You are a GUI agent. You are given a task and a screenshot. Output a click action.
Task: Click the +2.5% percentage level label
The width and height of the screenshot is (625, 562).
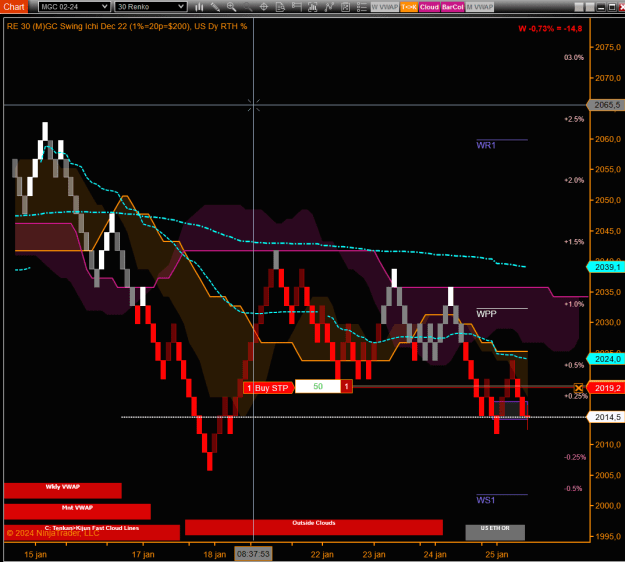[574, 119]
